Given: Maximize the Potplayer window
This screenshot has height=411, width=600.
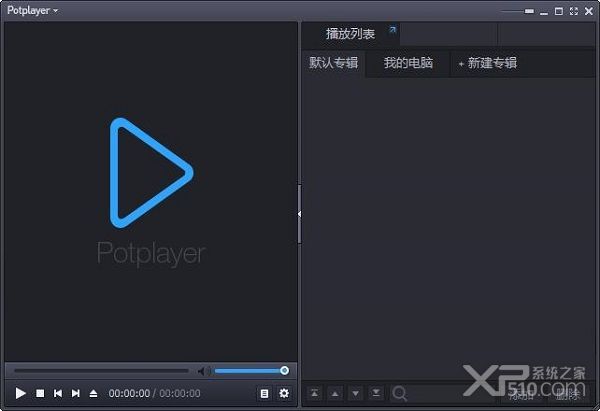Looking at the screenshot, I should (x=559, y=11).
